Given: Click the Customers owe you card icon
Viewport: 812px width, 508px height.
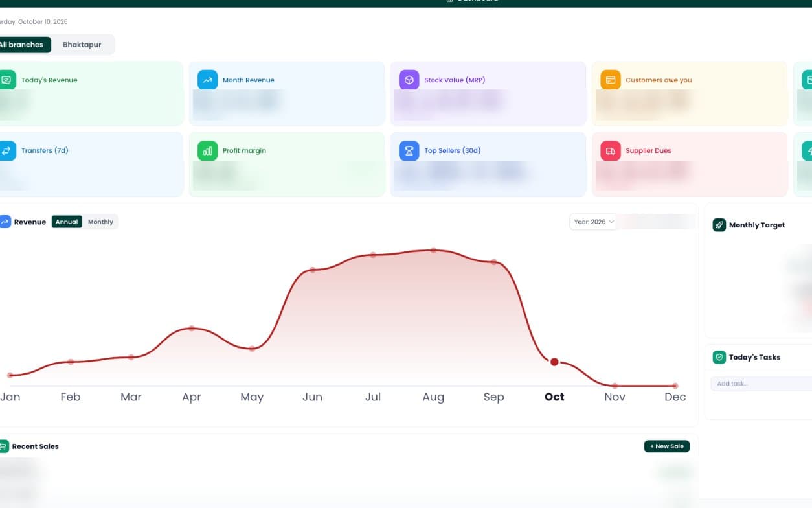Looking at the screenshot, I should [611, 80].
